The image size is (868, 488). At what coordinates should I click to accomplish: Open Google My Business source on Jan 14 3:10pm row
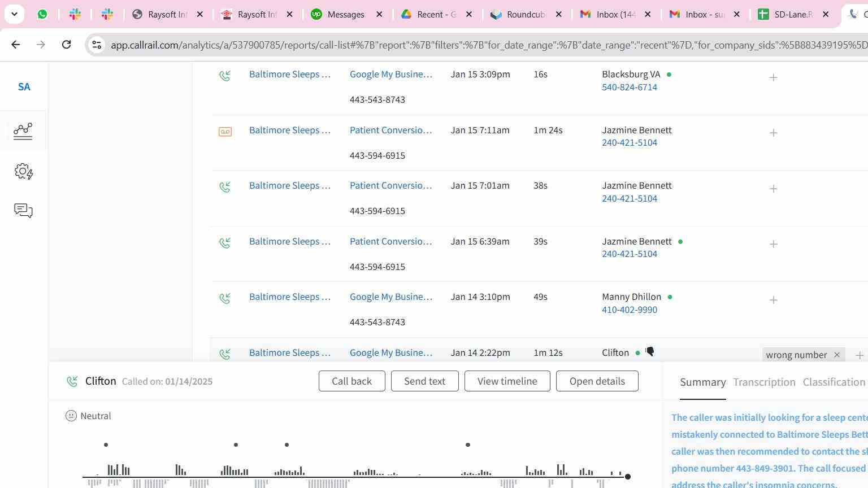(391, 297)
